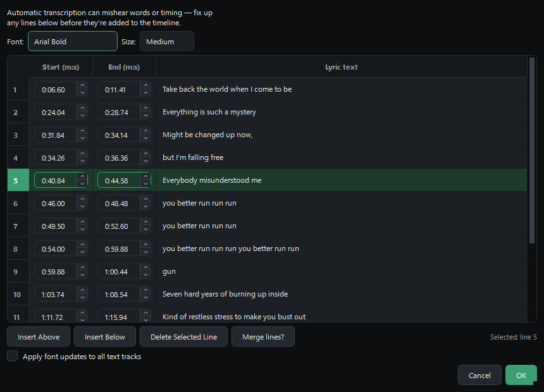Confirm the lyrics with OK
This screenshot has height=392, width=544.
(521, 375)
